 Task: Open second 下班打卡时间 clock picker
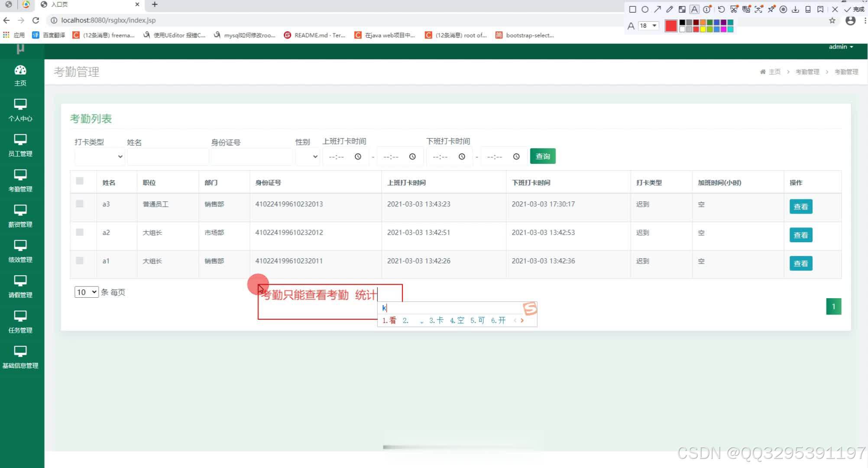click(x=516, y=156)
